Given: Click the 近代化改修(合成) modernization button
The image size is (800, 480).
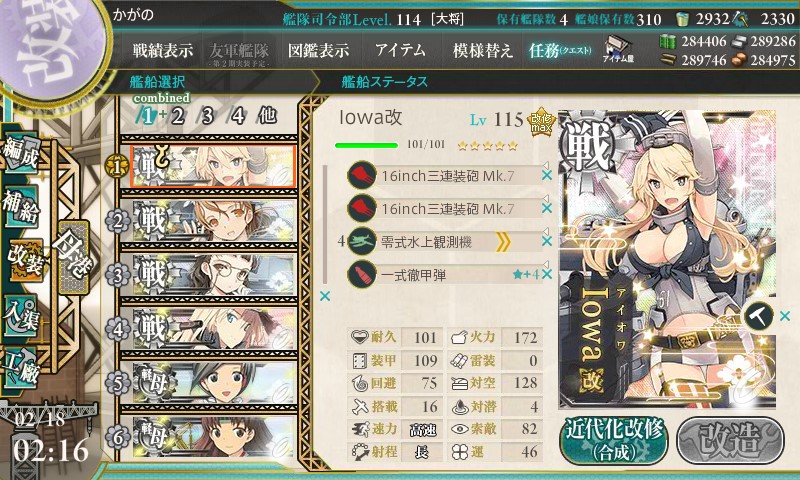Looking at the screenshot, I should pos(614,441).
